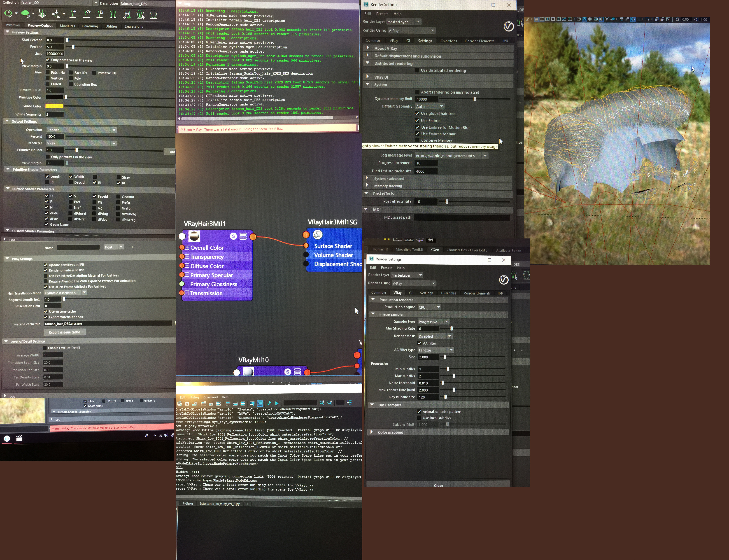Expand the Overall Color attribute plus box
The width and height of the screenshot is (729, 560).
point(187,247)
